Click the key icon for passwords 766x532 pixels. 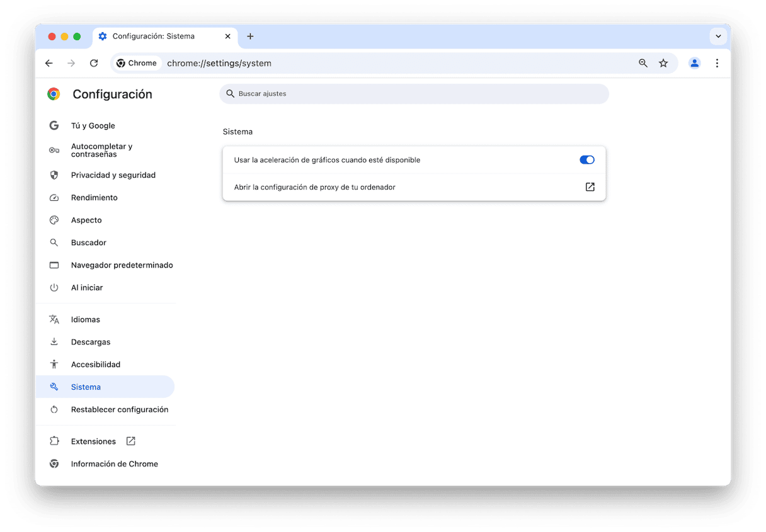pos(54,150)
